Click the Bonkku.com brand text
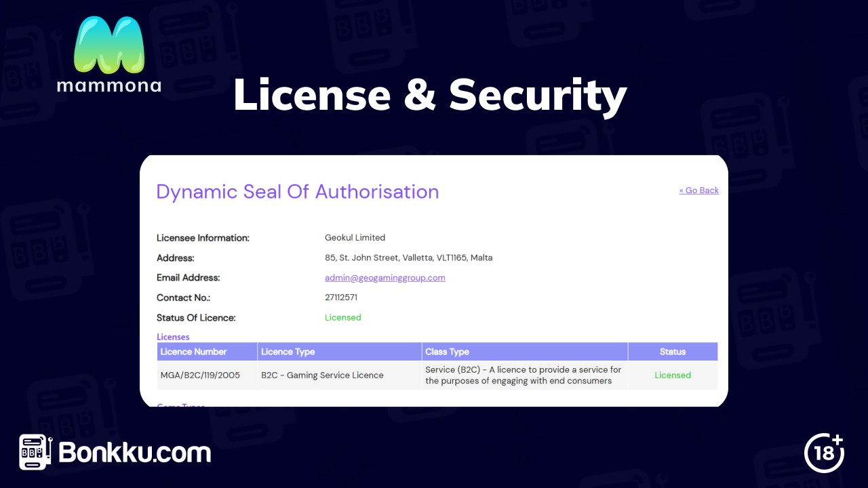 coord(135,452)
